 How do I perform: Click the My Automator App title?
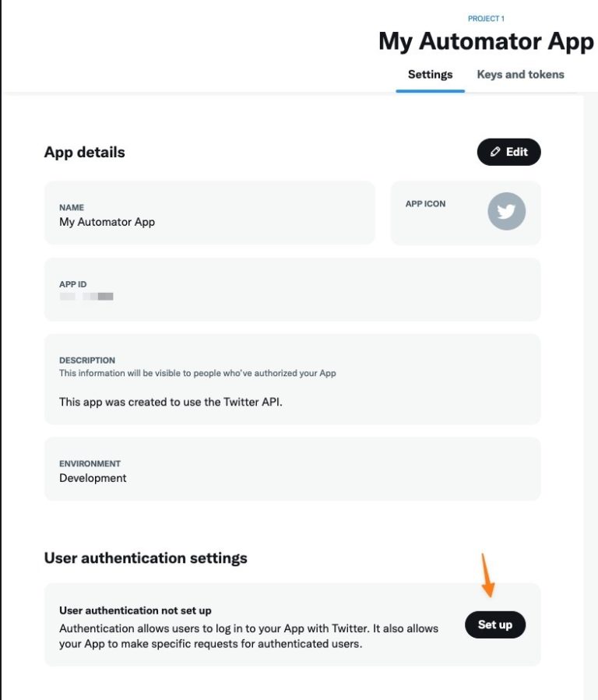[487, 41]
